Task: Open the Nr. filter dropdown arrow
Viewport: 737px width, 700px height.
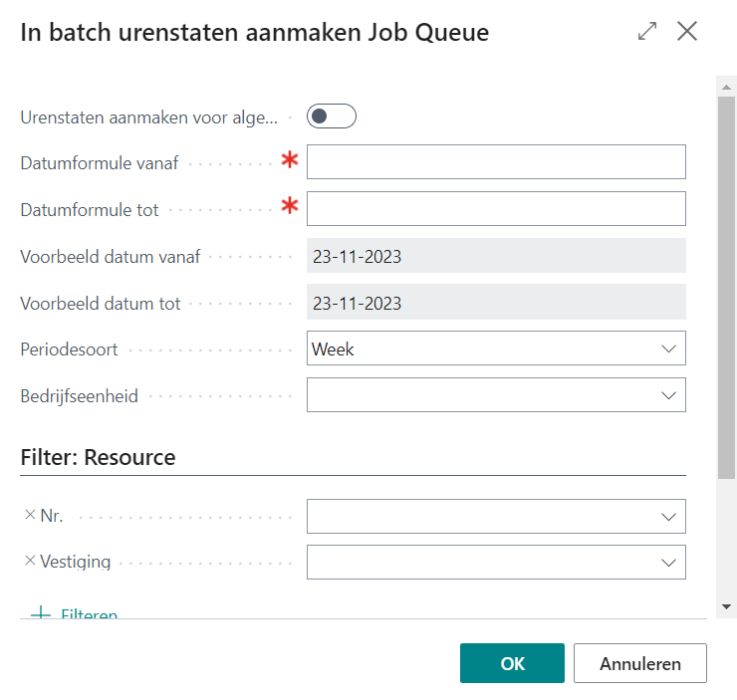Action: [668, 517]
